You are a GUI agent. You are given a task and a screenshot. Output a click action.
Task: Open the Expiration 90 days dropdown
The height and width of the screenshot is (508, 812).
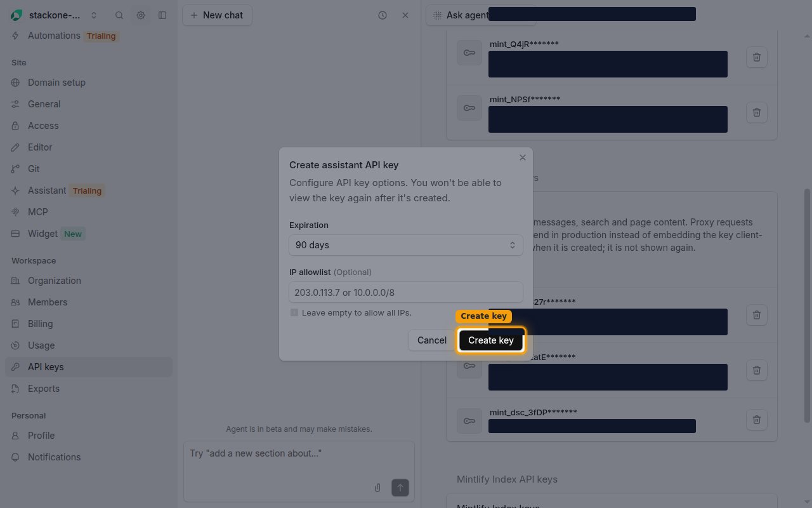click(406, 245)
